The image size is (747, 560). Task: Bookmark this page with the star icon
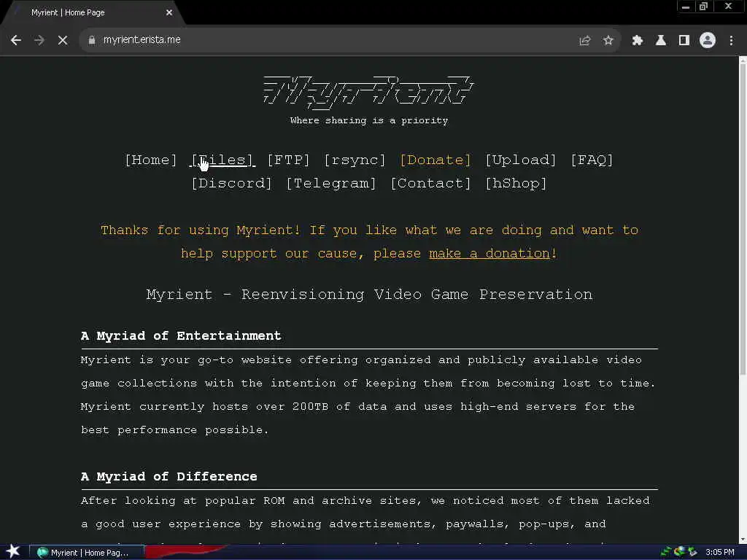[608, 41]
